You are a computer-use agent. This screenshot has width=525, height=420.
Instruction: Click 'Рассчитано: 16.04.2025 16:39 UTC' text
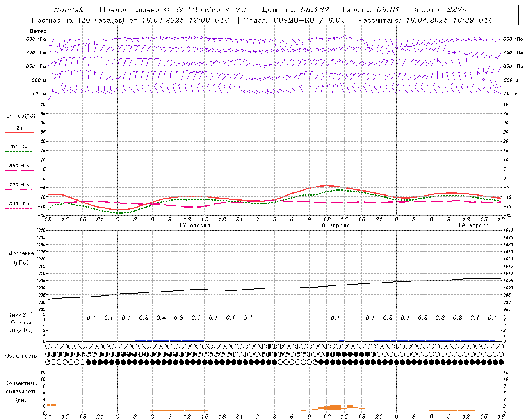tap(426, 20)
